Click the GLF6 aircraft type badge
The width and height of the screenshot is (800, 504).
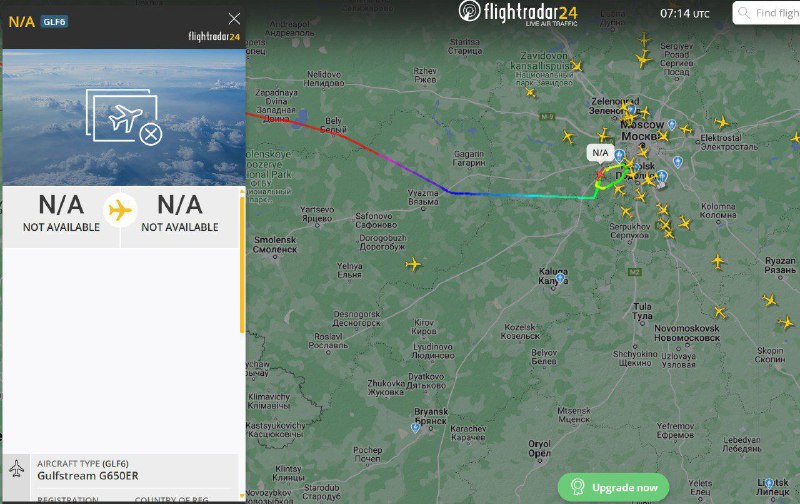point(54,21)
